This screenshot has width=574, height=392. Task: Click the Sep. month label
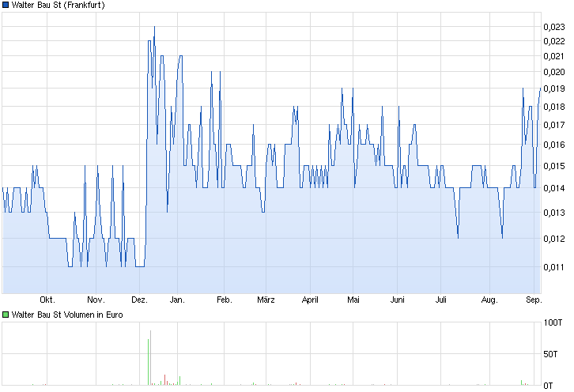(534, 300)
